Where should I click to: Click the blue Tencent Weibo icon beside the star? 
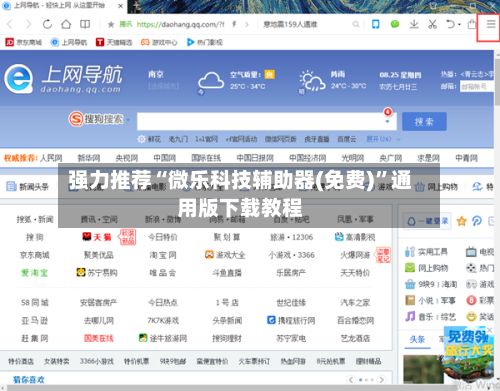[x=477, y=221]
